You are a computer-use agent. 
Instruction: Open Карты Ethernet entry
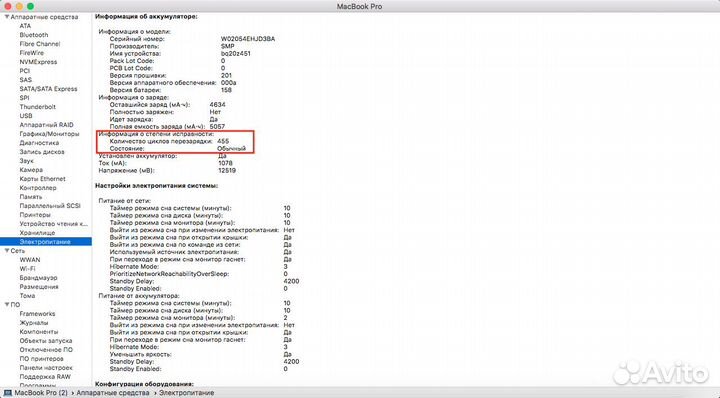42,179
